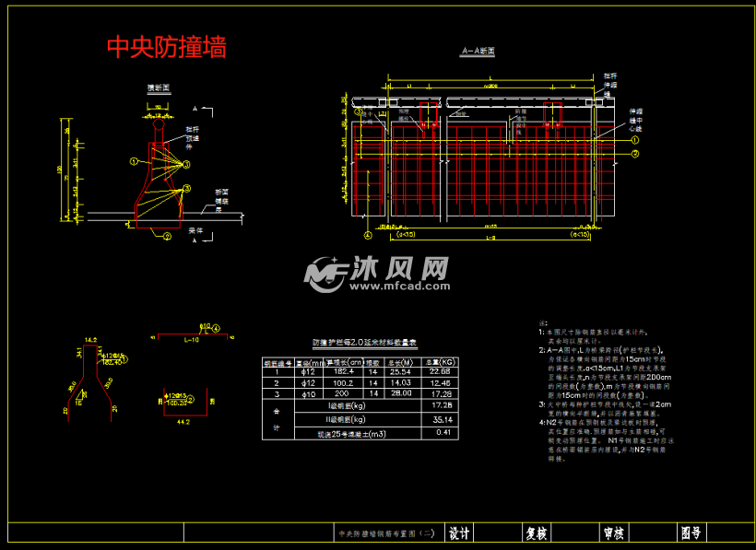Select the φ12 row in the material table
This screenshot has width=756, height=550.
tap(307, 372)
